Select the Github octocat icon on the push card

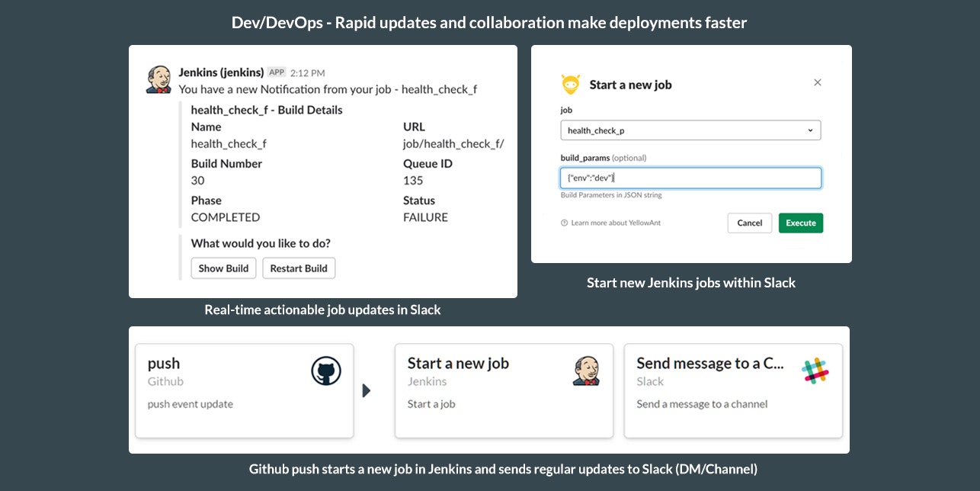tap(326, 371)
